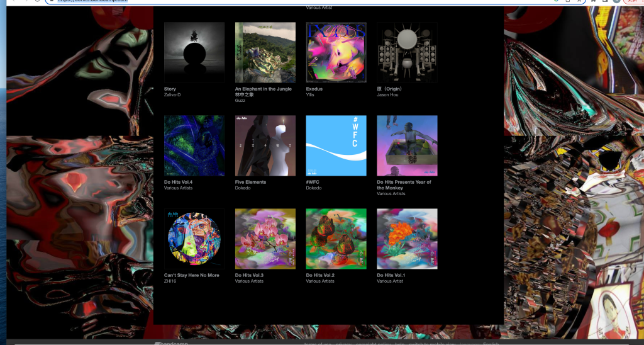Open the Do Hits Vol.2 cover art

(336, 239)
